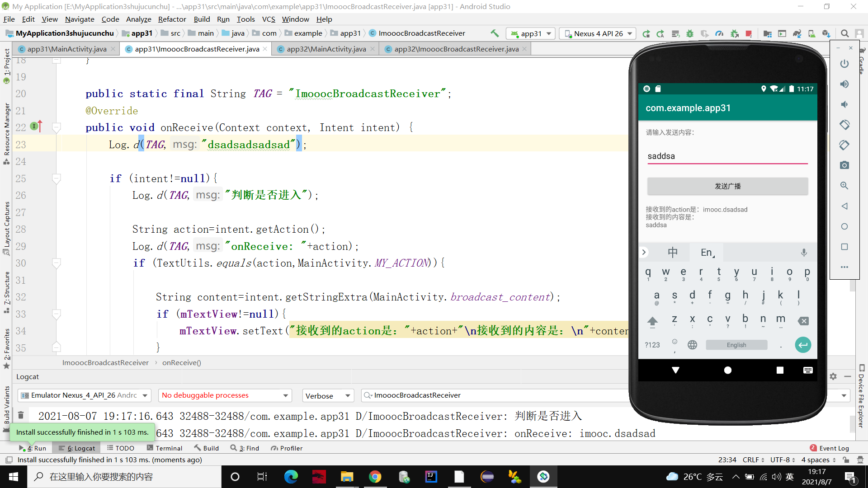Tap the green enter key on emulator keyboard
The width and height of the screenshot is (868, 488).
click(x=803, y=345)
